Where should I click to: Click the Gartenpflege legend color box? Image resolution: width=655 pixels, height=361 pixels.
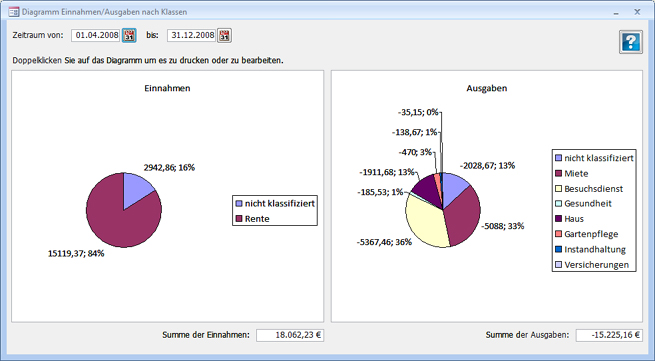[558, 234]
